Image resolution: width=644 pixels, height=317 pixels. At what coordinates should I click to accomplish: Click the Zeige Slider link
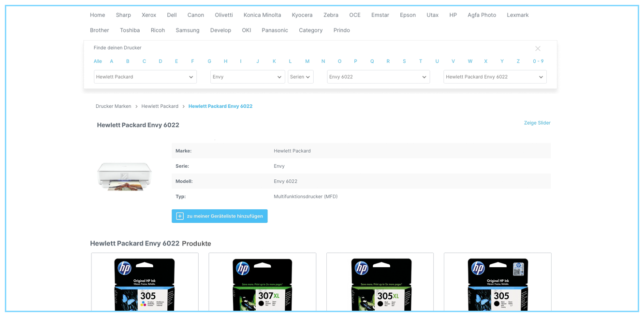(537, 123)
